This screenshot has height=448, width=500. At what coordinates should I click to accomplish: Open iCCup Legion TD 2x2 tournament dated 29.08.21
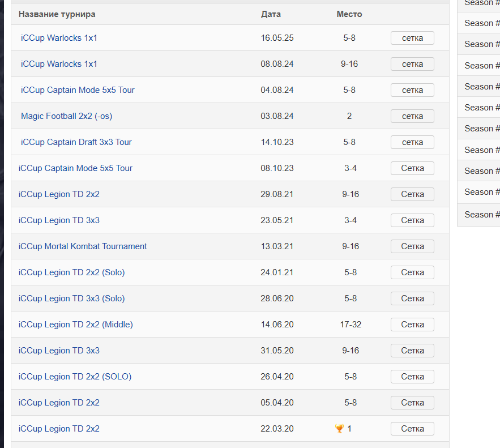click(59, 194)
